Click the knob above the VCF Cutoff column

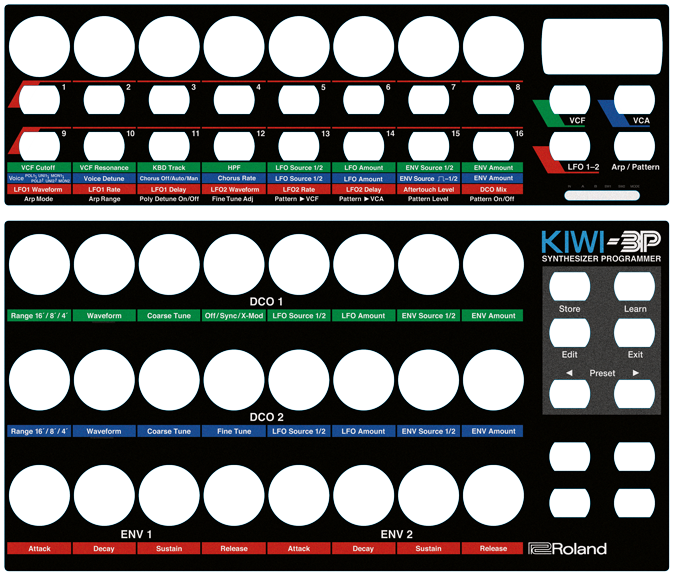click(39, 47)
